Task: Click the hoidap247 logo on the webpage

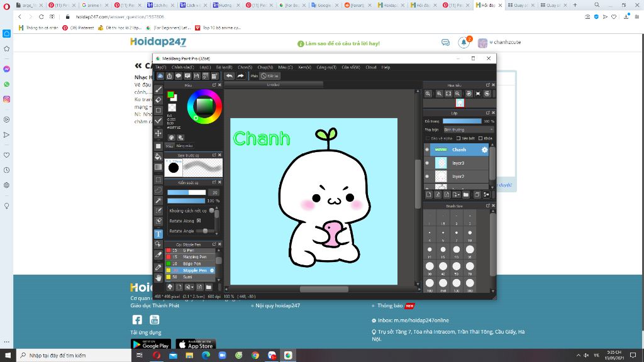Action: 158,42
